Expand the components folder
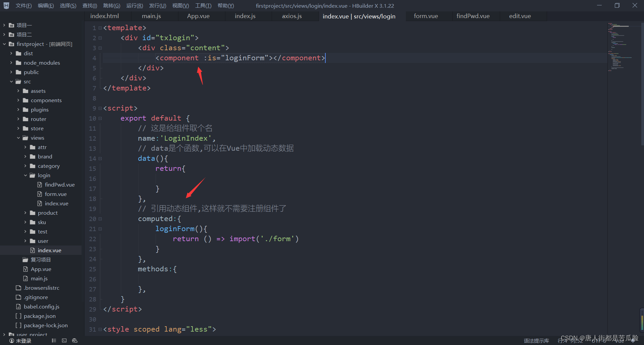 [x=18, y=100]
